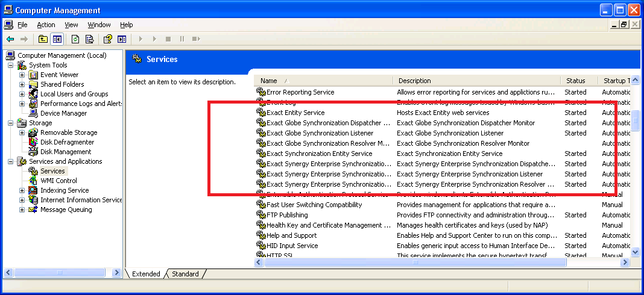The width and height of the screenshot is (644, 295).
Task: Select Services in the console tree
Action: 52,171
